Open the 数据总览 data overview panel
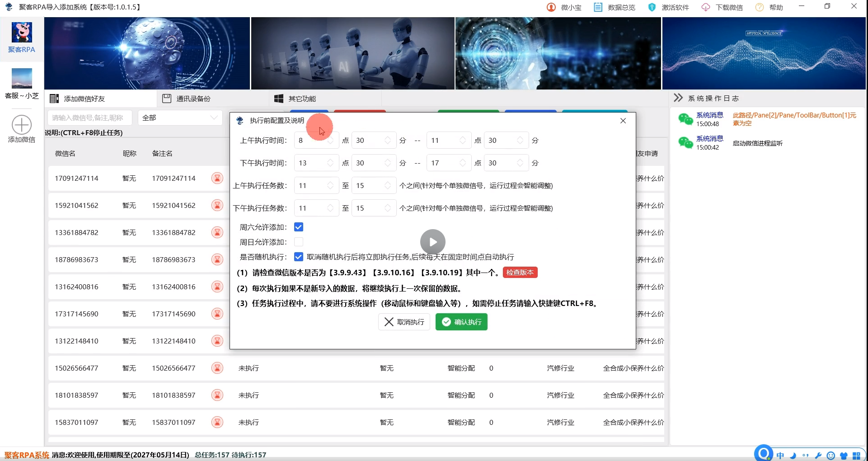This screenshot has height=461, width=868. [614, 7]
